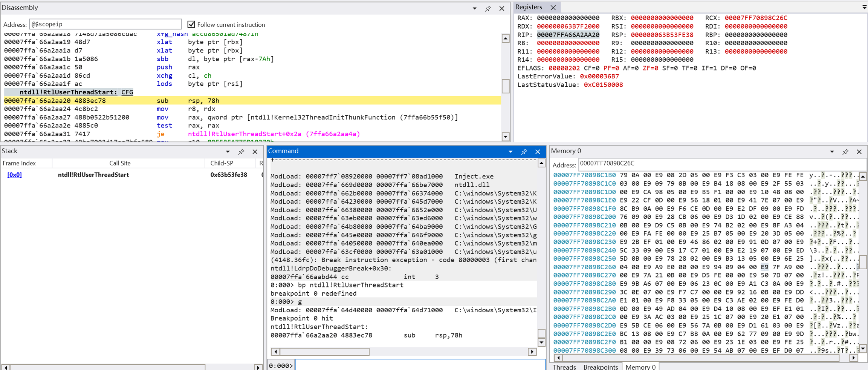The width and height of the screenshot is (868, 370).
Task: Open Disassembly panel options dropdown
Action: 474,8
